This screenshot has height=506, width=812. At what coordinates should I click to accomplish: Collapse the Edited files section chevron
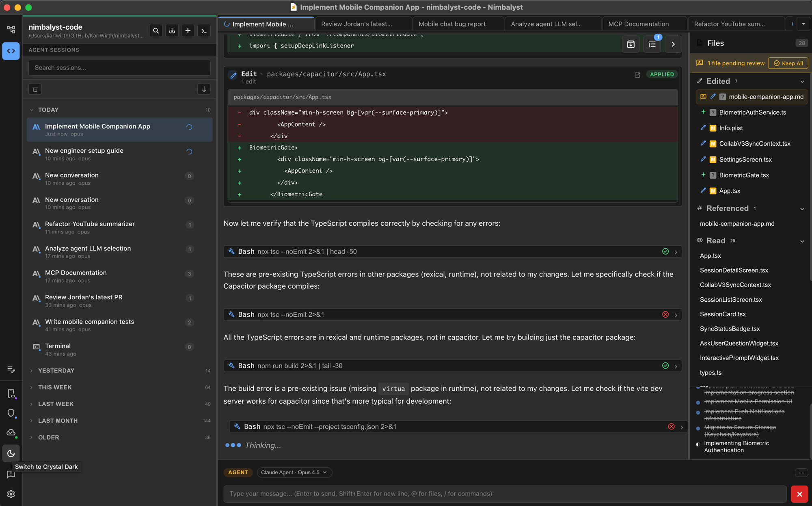pyautogui.click(x=802, y=82)
